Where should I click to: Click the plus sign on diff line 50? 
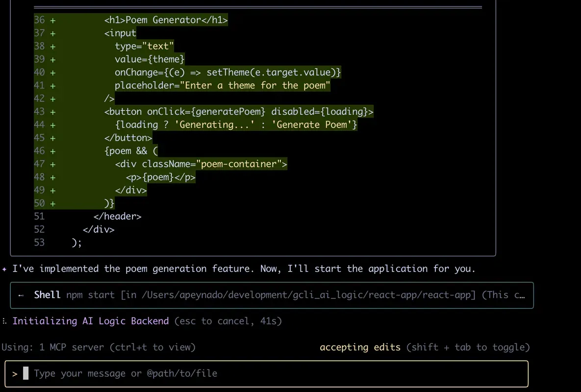pos(52,203)
